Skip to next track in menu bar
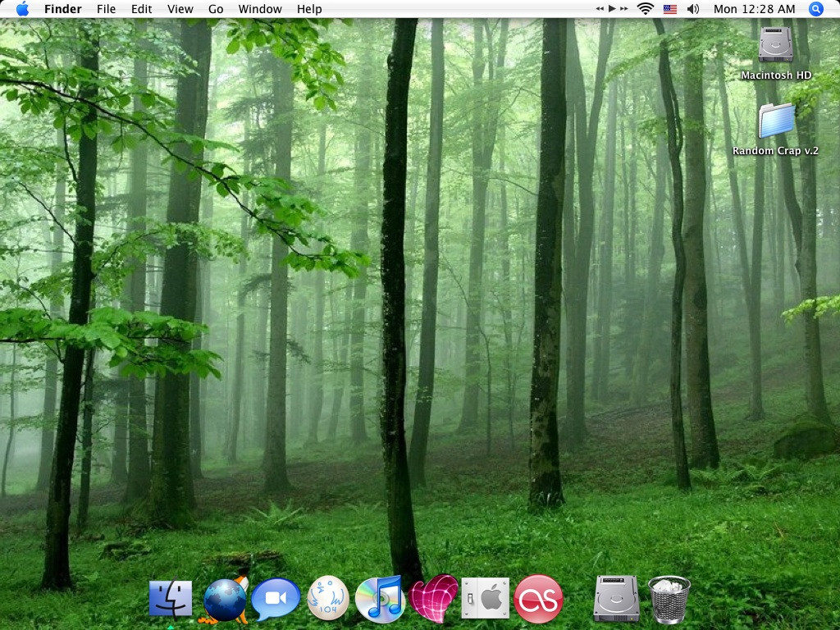The width and height of the screenshot is (840, 630). pyautogui.click(x=623, y=8)
